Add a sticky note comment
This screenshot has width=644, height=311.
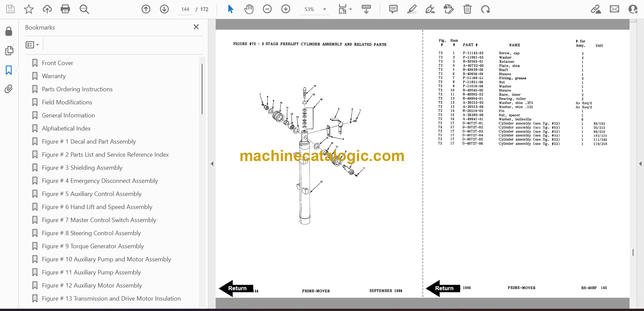click(x=393, y=9)
